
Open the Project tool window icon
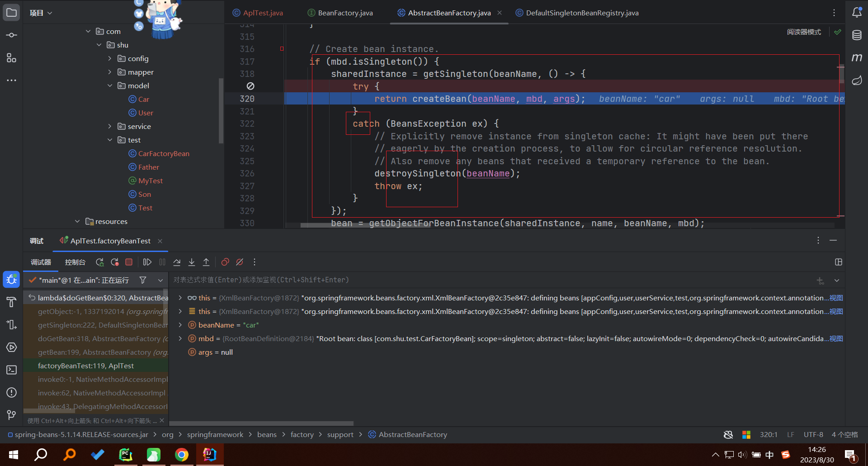click(11, 13)
